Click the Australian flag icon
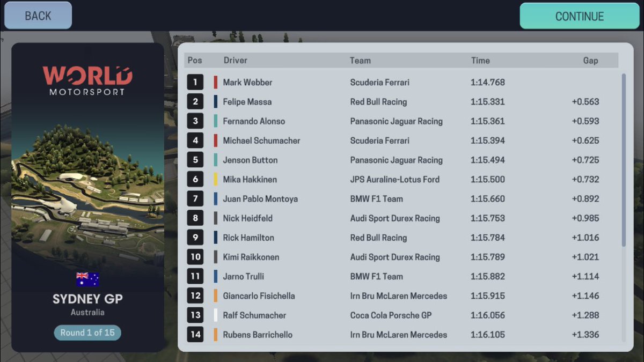 pos(87,279)
